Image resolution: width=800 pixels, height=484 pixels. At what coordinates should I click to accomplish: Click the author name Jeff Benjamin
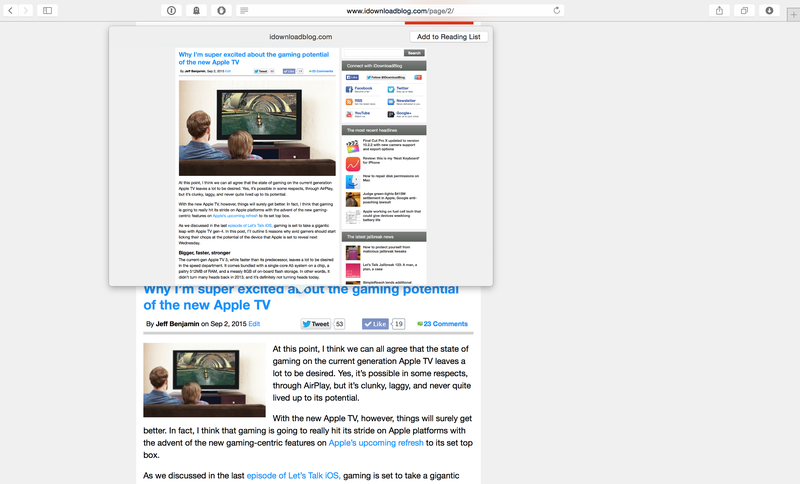pyautogui.click(x=177, y=324)
